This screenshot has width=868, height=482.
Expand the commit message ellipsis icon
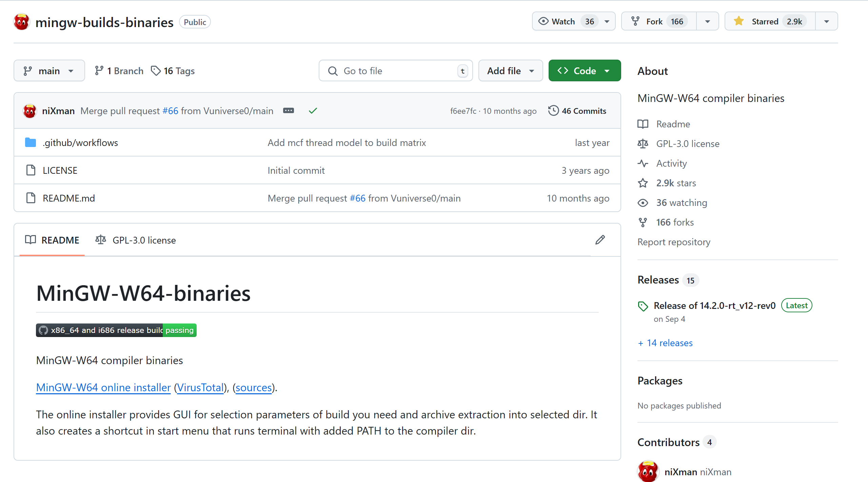pyautogui.click(x=288, y=111)
